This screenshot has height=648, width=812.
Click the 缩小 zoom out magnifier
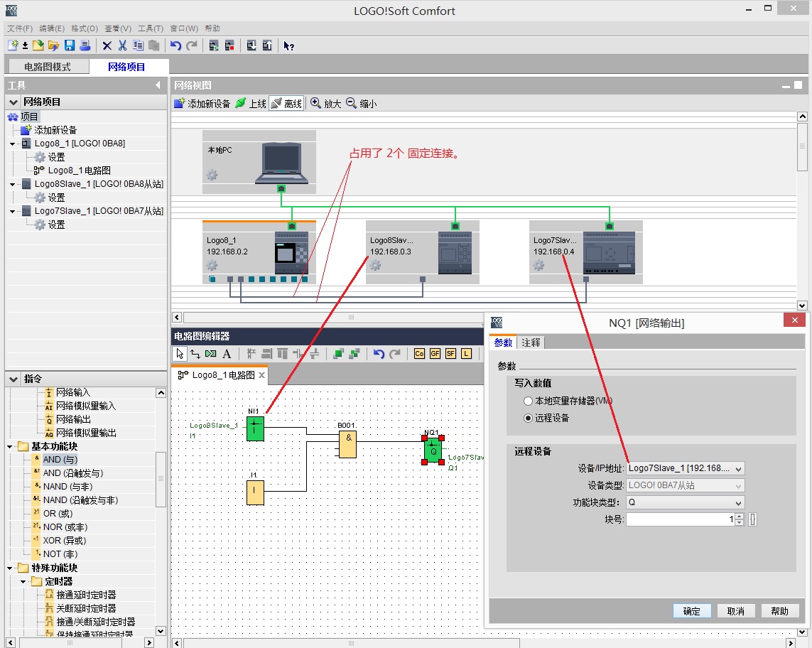pyautogui.click(x=361, y=104)
